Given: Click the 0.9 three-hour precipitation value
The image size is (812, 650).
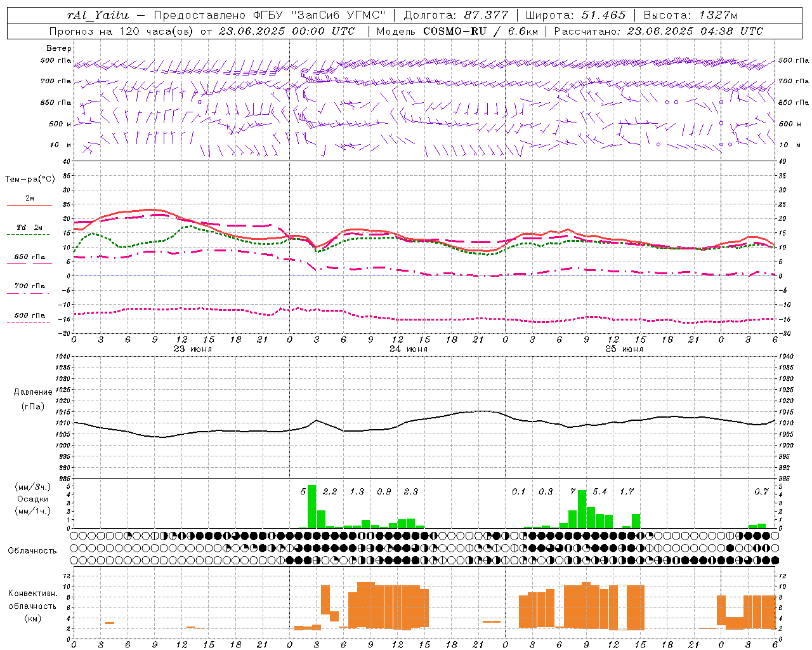Looking at the screenshot, I should point(384,491).
